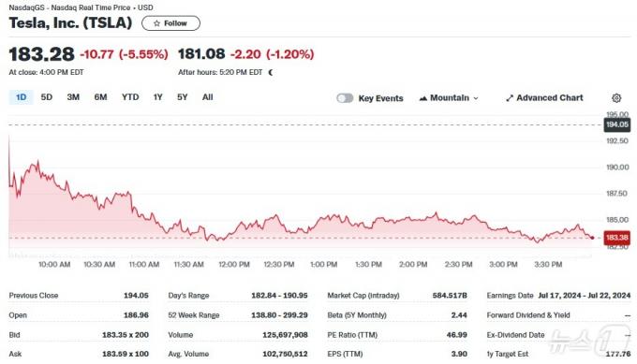
Task: Select the 1Y range tab
Action: [x=157, y=97]
